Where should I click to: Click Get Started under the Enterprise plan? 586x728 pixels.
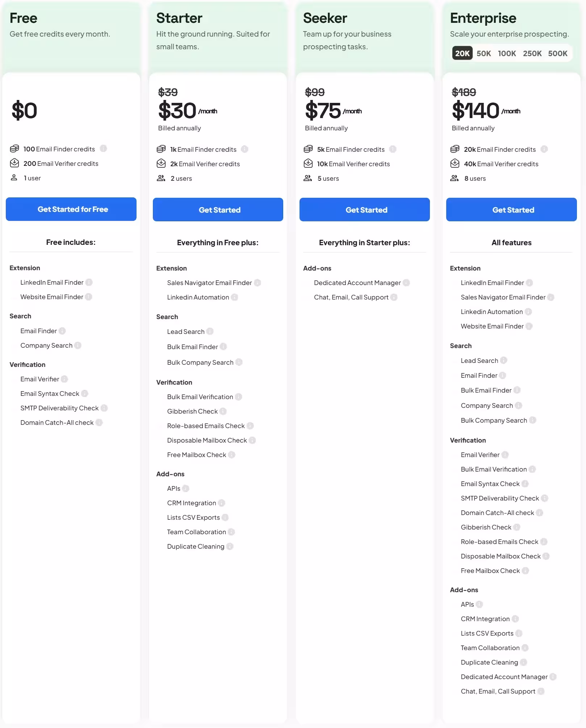point(511,210)
